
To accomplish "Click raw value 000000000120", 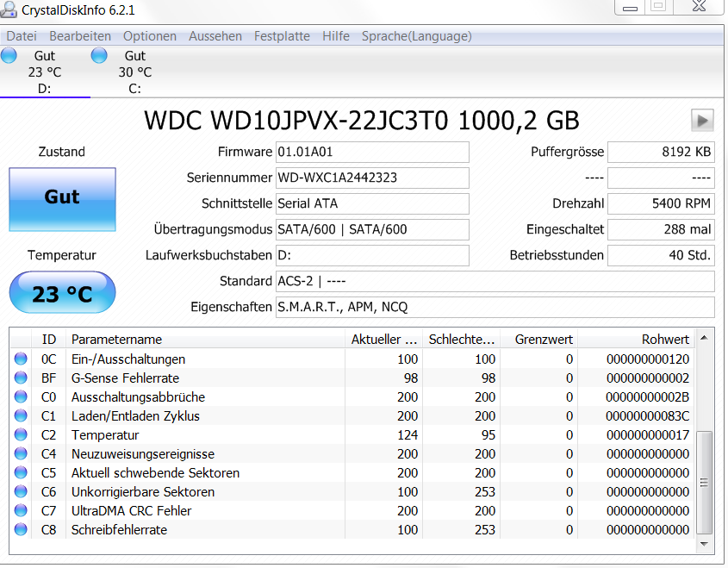I will point(648,359).
